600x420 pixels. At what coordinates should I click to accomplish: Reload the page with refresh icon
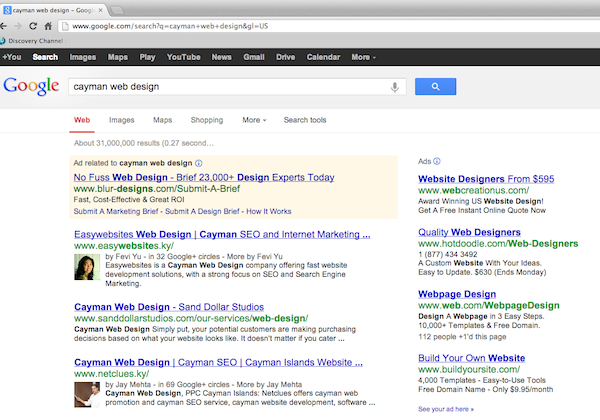[x=33, y=26]
